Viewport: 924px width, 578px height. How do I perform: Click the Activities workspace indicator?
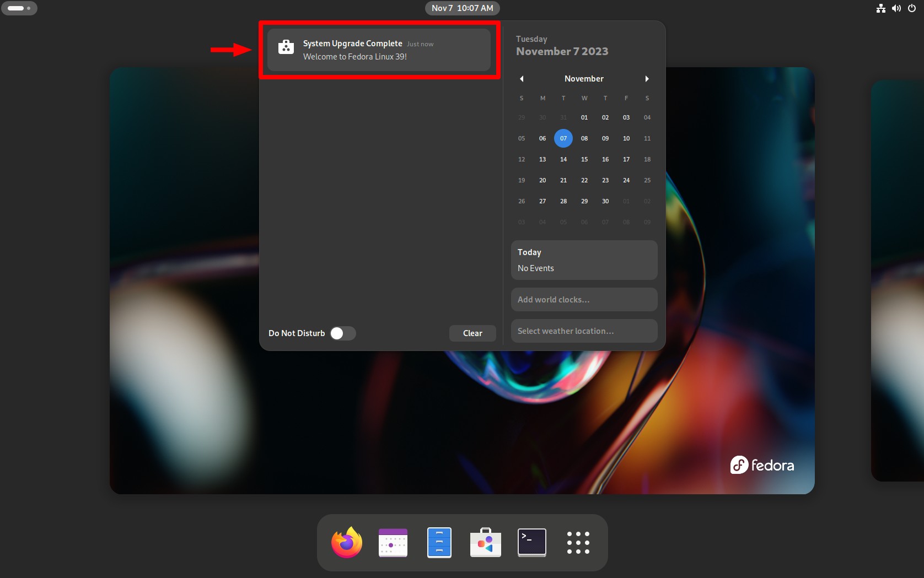(x=19, y=8)
